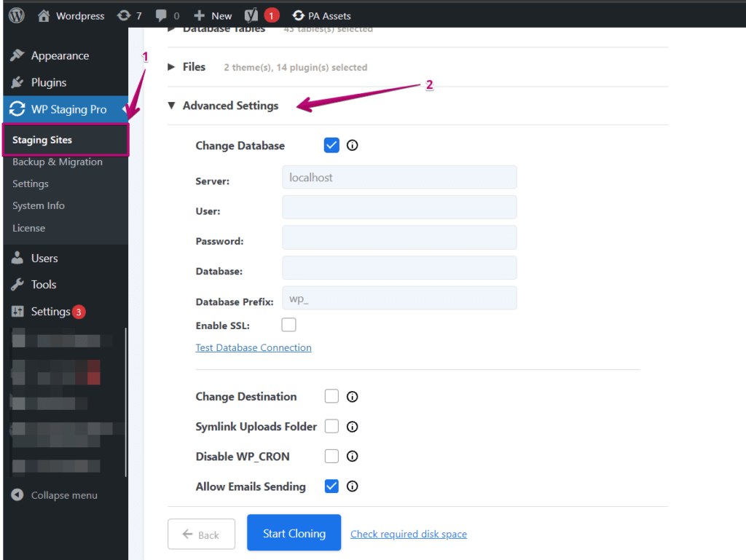The width and height of the screenshot is (746, 560).
Task: Open Backup & Migration submenu
Action: click(x=57, y=162)
